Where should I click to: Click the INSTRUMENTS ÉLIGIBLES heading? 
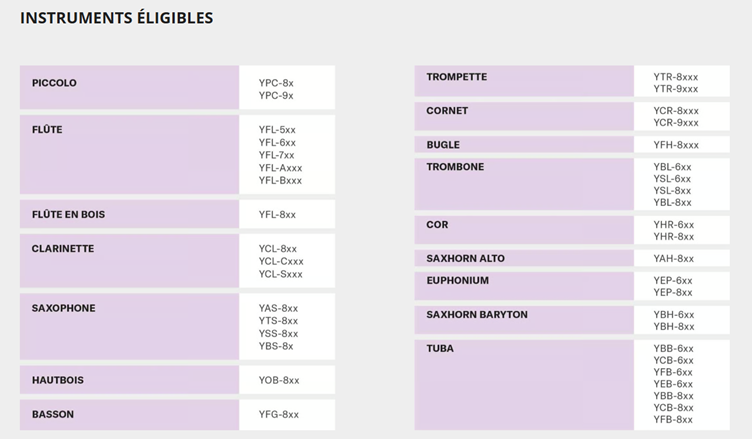(x=116, y=18)
